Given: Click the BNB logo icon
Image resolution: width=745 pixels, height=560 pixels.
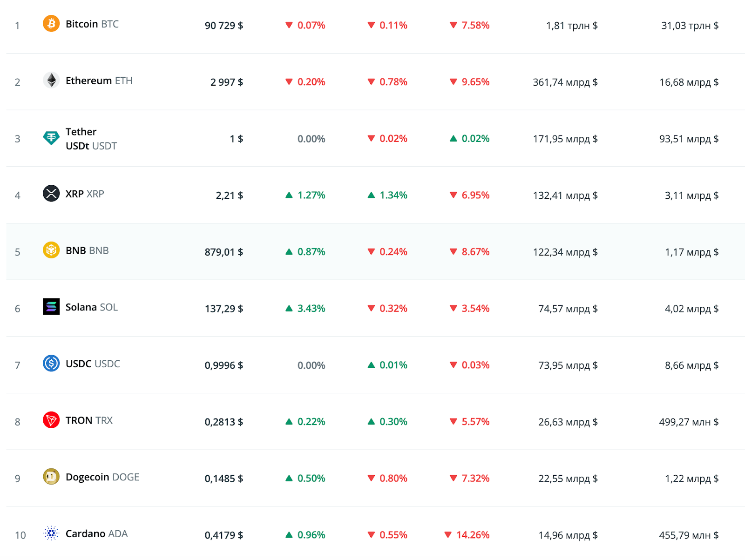Looking at the screenshot, I should [x=51, y=250].
